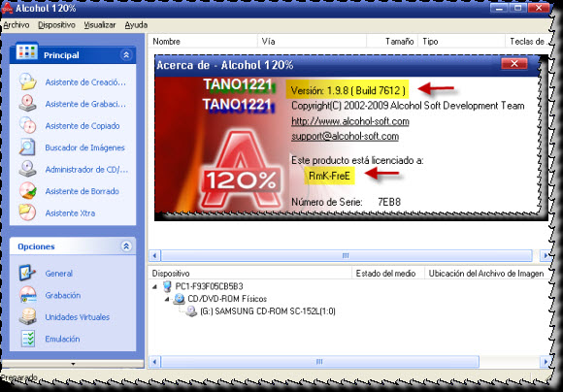Select the CD/DVD-ROM Físicos tree item
563x392 pixels.
tap(227, 299)
